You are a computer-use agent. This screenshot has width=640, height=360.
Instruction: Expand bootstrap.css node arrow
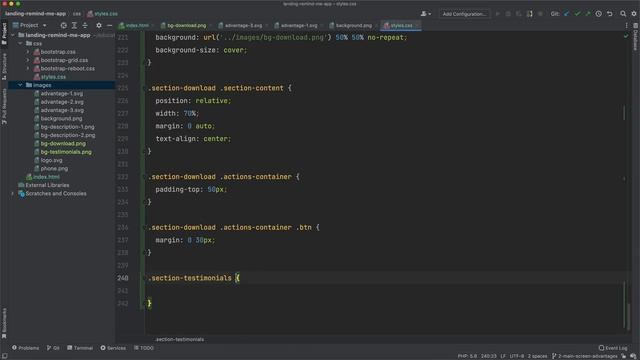28,52
